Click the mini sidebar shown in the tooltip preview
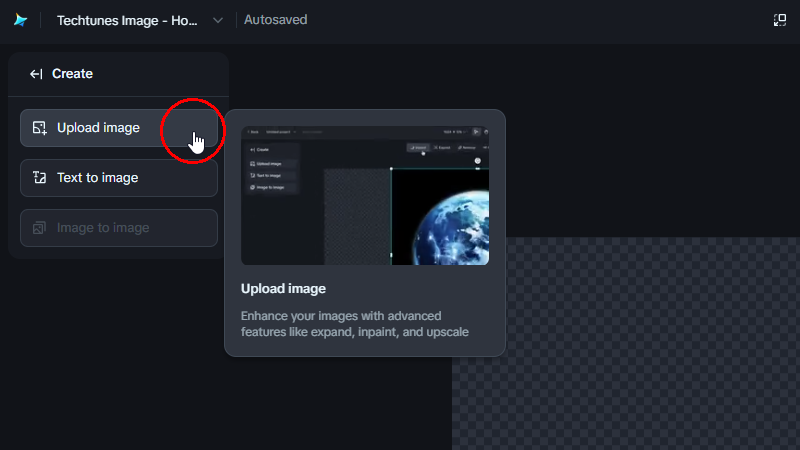The image size is (800, 450). 270,170
